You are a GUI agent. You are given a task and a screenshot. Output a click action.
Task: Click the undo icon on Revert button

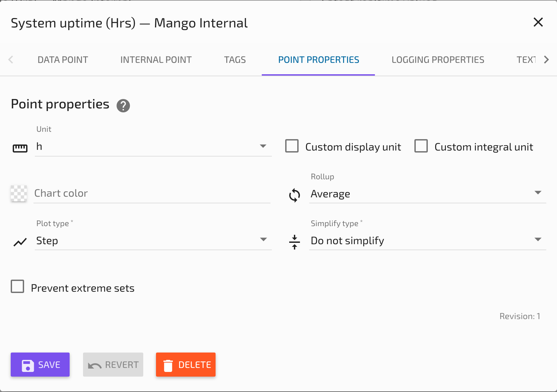(95, 365)
